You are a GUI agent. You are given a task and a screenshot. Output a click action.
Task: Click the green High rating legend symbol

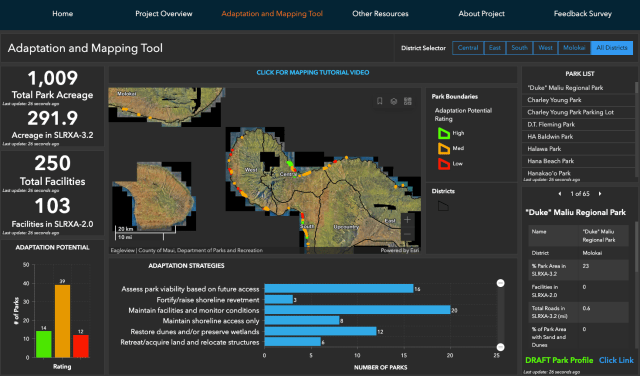pos(444,133)
